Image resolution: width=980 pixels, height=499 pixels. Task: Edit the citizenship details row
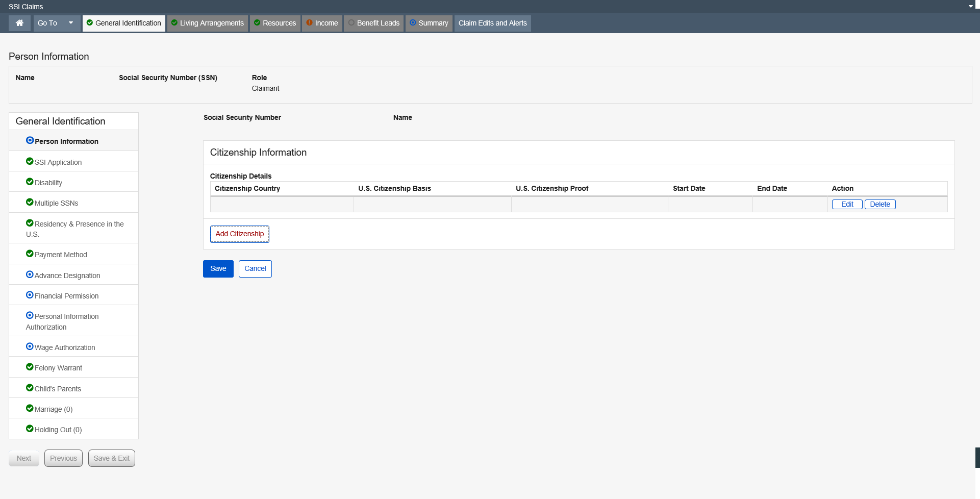pyautogui.click(x=847, y=204)
